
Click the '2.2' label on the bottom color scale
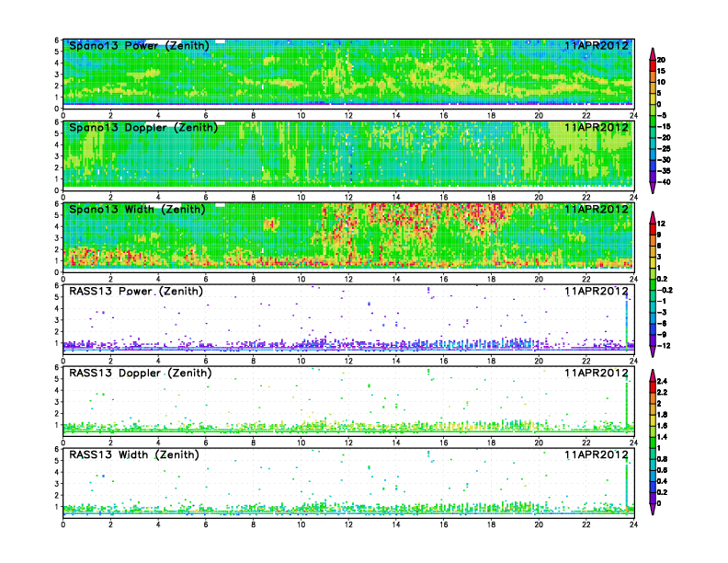point(662,392)
